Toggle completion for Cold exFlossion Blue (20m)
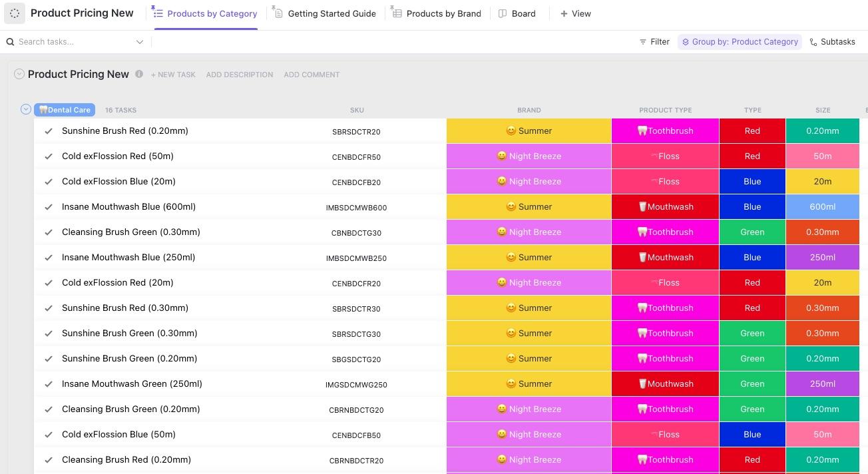868x474 pixels. tap(48, 182)
